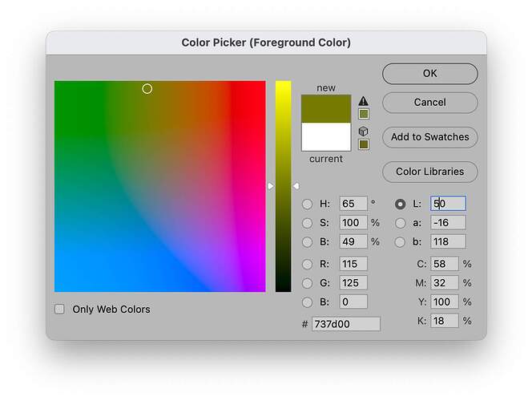Click the out-of-gamut warning triangle icon
Viewport: 532px width, 401px height.
click(364, 100)
